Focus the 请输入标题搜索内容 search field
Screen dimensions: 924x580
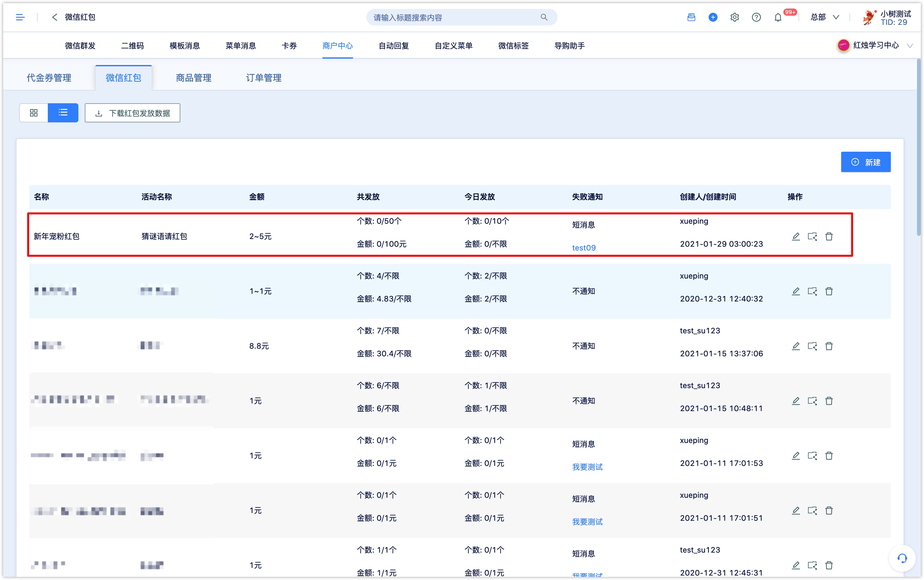click(x=462, y=17)
